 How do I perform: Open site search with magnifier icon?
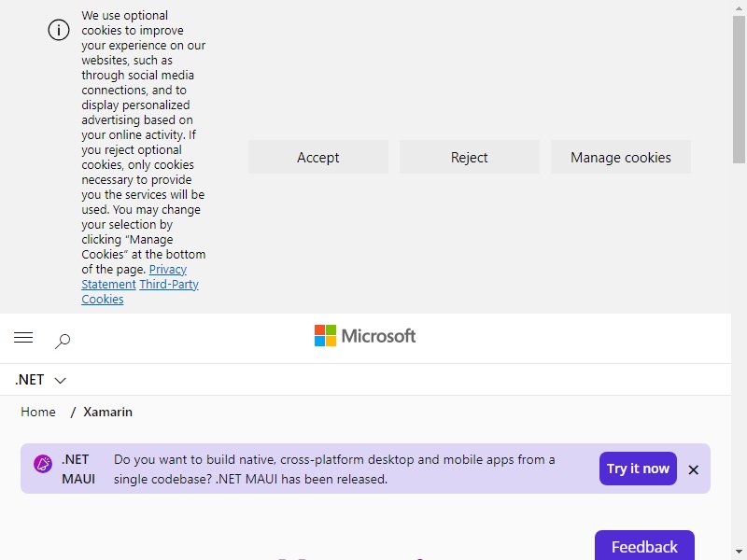point(63,341)
